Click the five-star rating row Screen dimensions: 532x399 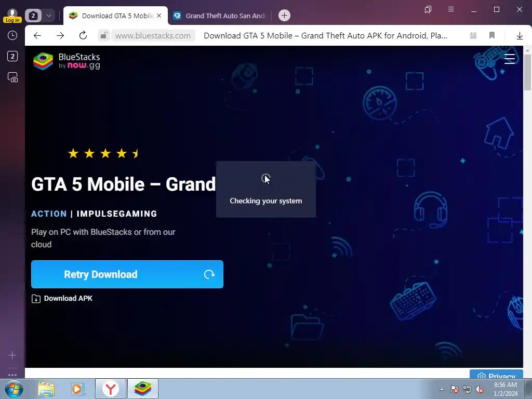103,153
